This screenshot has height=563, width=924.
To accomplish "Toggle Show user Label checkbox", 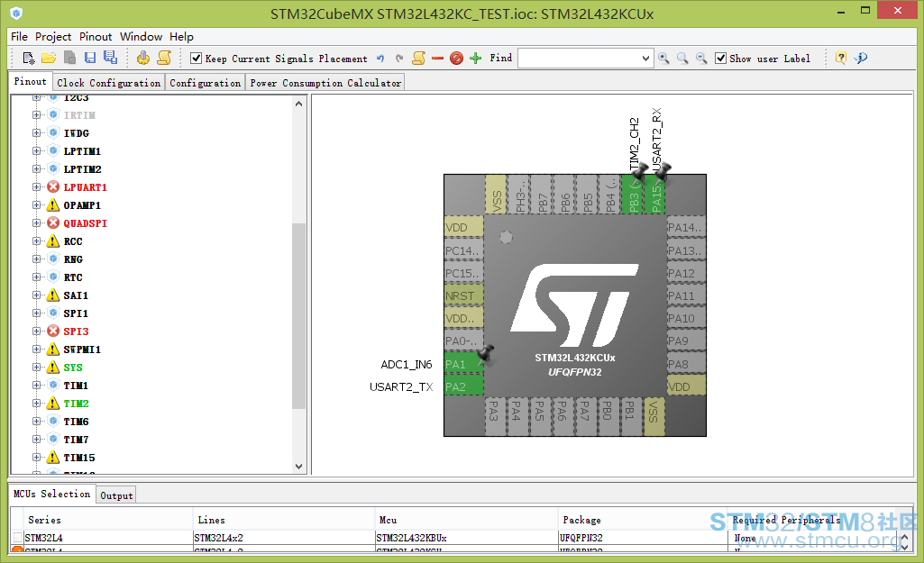I will click(720, 59).
